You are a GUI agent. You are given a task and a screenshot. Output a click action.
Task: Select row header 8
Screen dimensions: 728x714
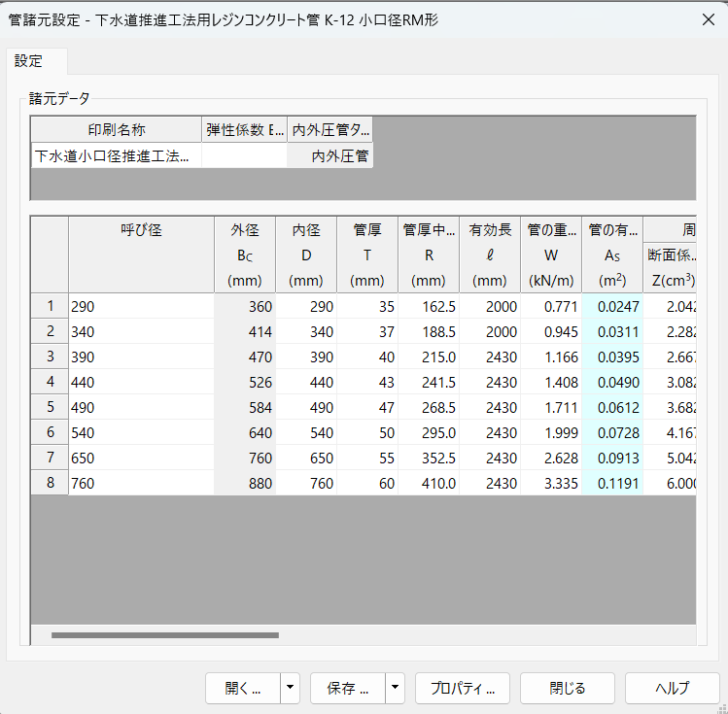pyautogui.click(x=50, y=483)
